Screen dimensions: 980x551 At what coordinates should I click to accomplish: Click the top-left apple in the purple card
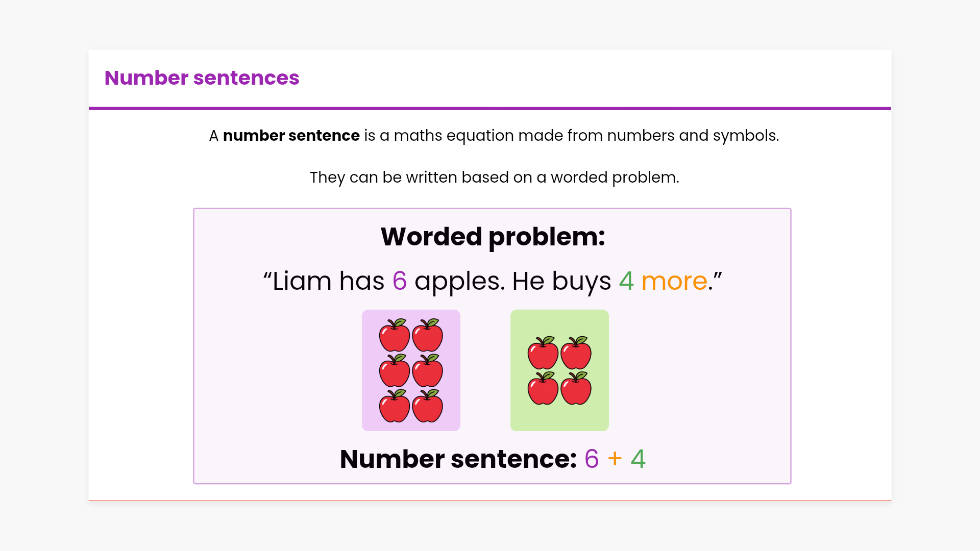[394, 336]
